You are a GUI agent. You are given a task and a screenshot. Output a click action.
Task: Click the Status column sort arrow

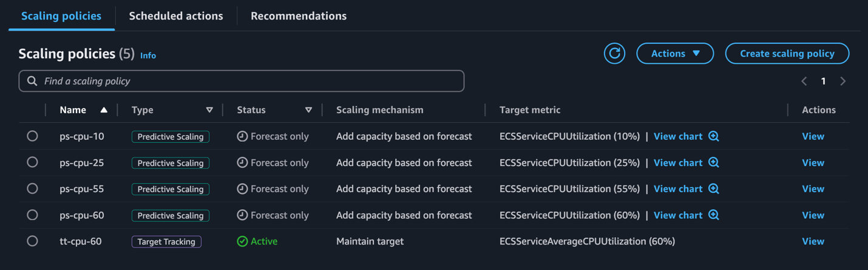point(308,110)
